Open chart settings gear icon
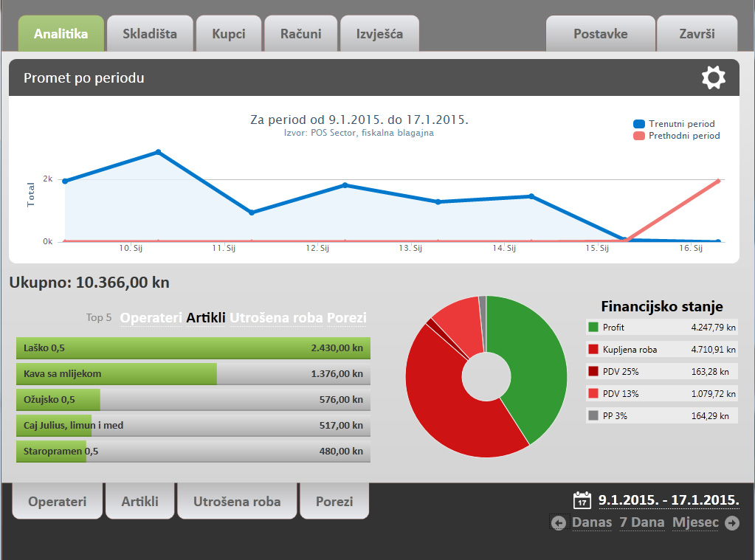The width and height of the screenshot is (755, 560). (x=713, y=77)
